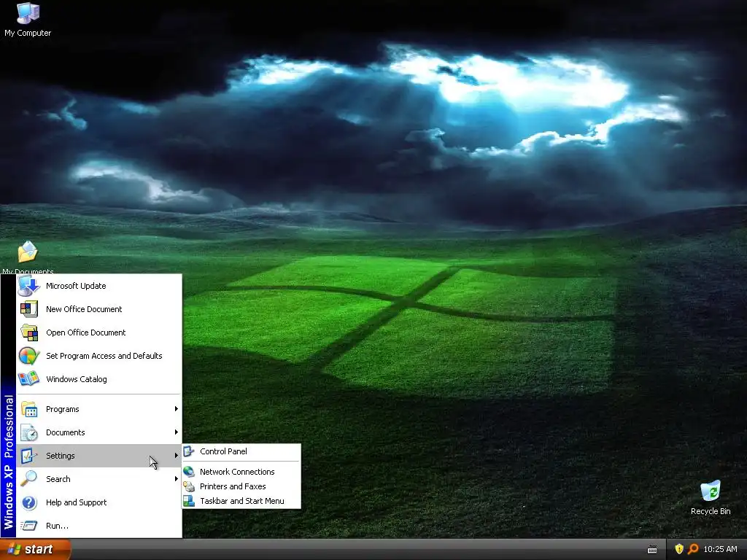This screenshot has width=747, height=560.
Task: Click the My Computer label text
Action: pyautogui.click(x=28, y=33)
